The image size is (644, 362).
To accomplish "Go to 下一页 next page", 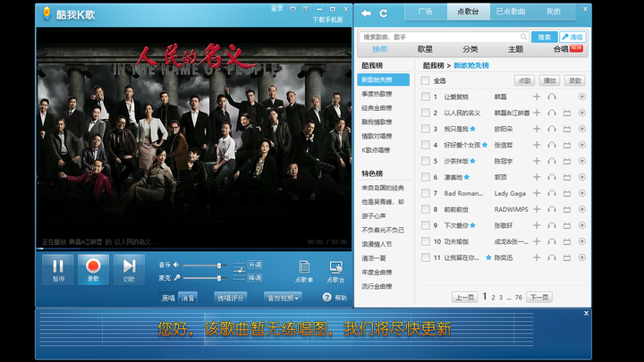I will [539, 297].
